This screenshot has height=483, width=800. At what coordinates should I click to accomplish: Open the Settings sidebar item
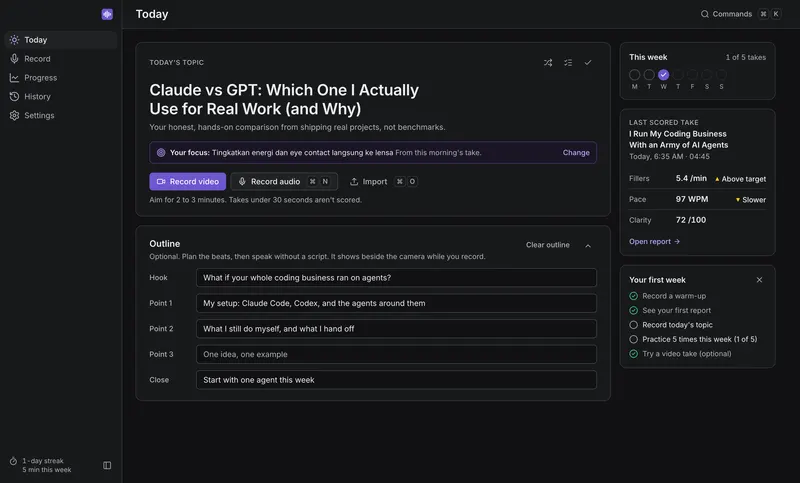(x=61, y=115)
